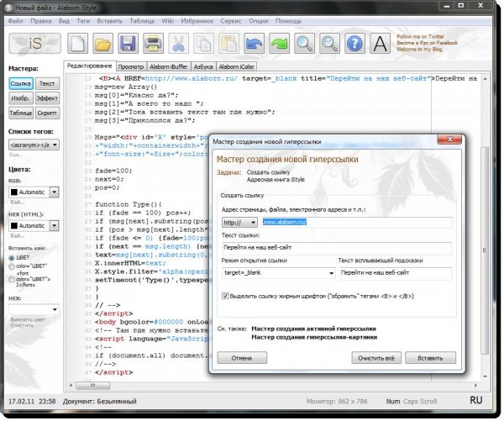Screen dimensions: 504x421
Task: Launch the Эффект wizard button
Action: pos(47,98)
